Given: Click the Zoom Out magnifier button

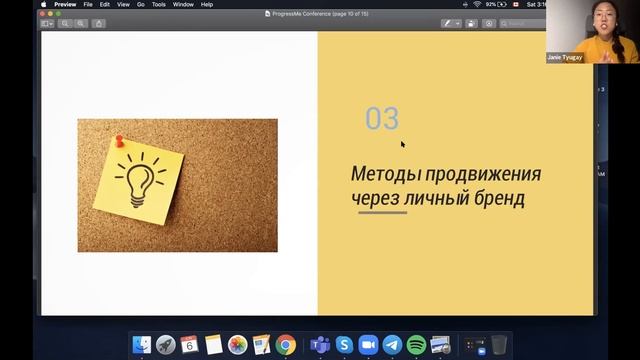Looking at the screenshot, I should 65,24.
